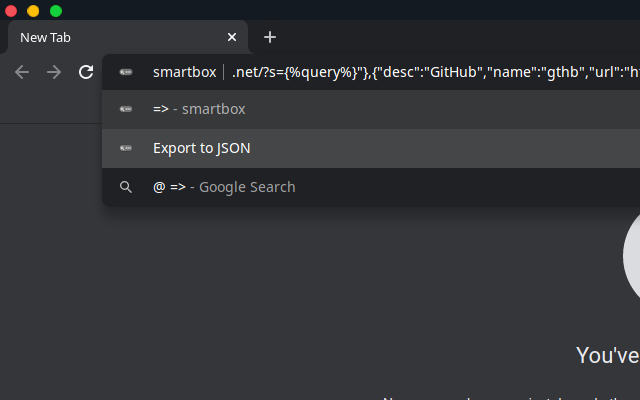
Task: Click the smartbox extension icon in the omnibox
Action: (x=126, y=72)
